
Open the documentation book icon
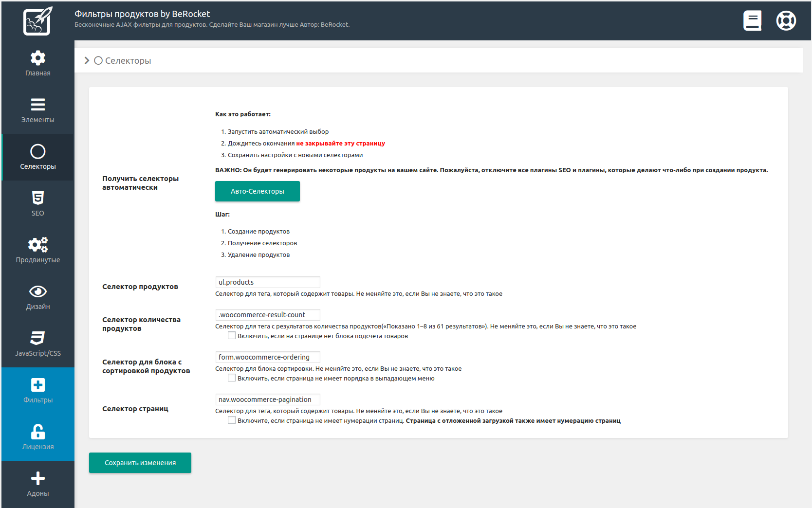tap(752, 20)
